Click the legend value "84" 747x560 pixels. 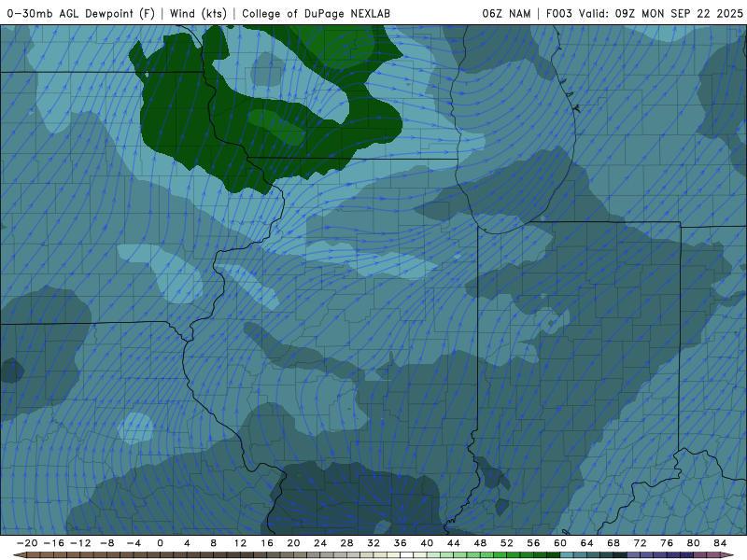(x=720, y=543)
